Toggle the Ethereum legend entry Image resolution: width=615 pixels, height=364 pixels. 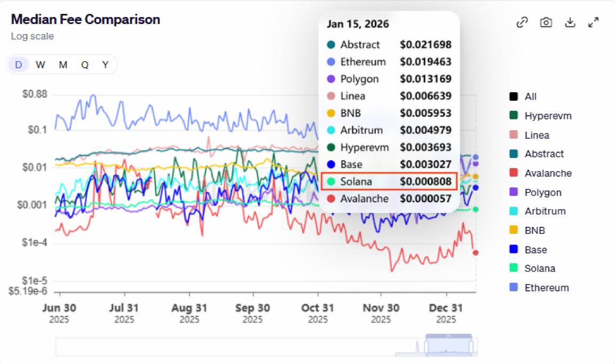[546, 288]
